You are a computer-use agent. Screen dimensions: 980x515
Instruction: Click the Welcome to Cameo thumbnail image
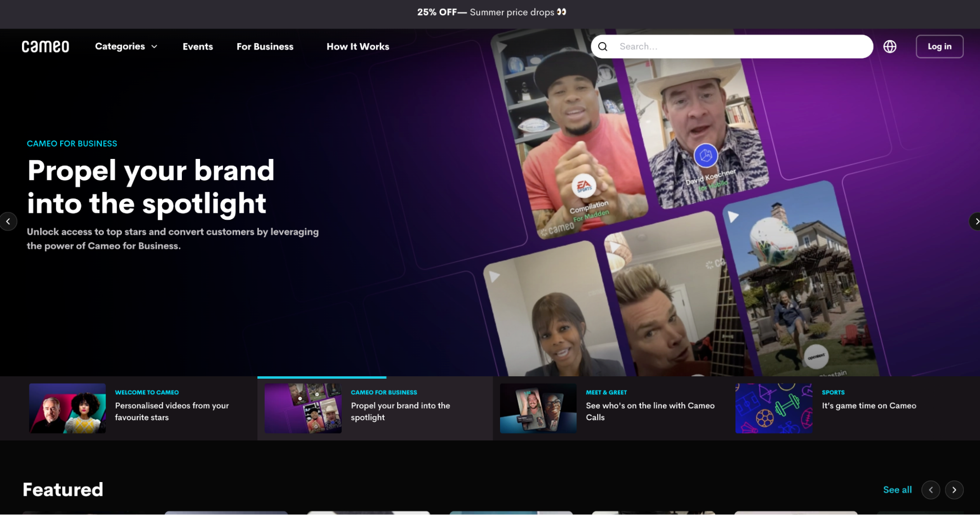68,408
